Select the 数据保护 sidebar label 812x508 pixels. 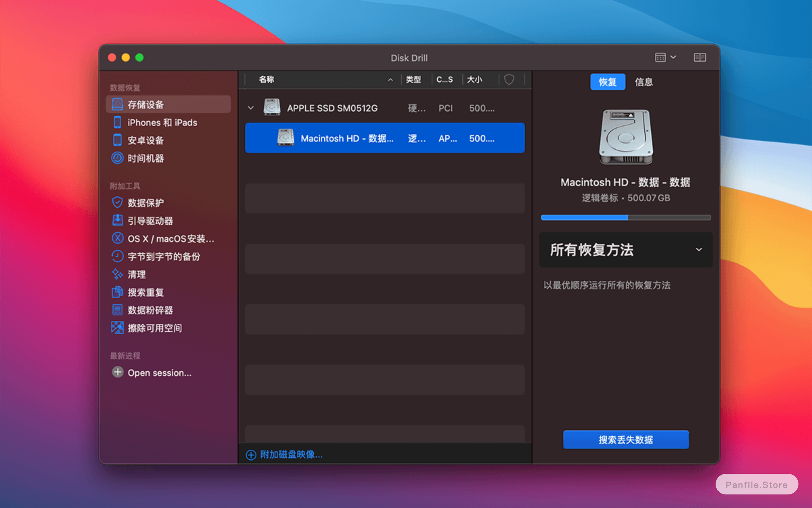coord(146,203)
